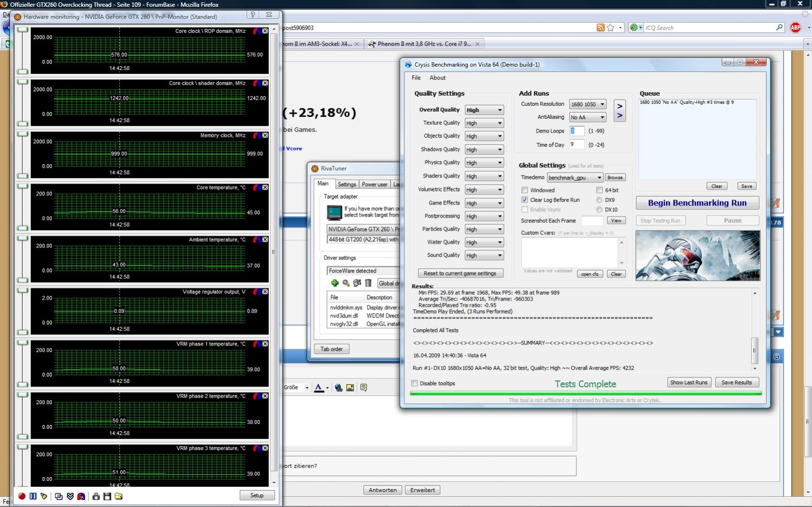
Task: Click the Antworten button on forum page
Action: (x=383, y=490)
